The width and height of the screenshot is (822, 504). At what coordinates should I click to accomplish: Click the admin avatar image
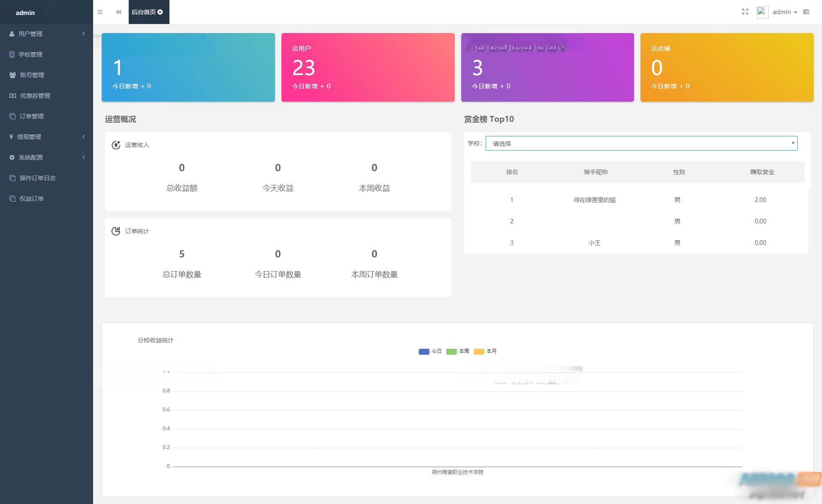[762, 12]
